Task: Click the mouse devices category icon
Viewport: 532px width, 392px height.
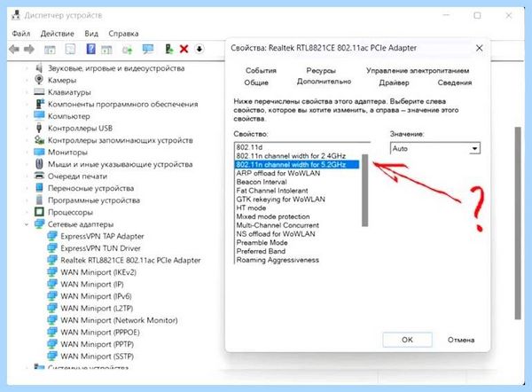Action: pyautogui.click(x=39, y=164)
